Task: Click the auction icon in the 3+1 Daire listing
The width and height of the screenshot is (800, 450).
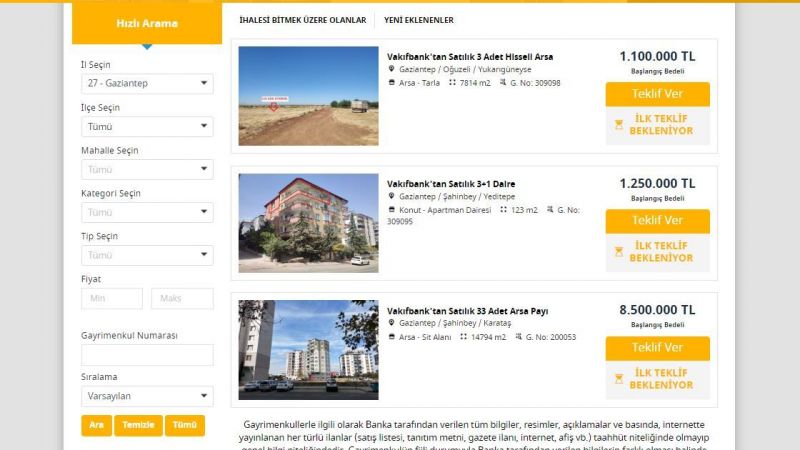Action: click(550, 209)
